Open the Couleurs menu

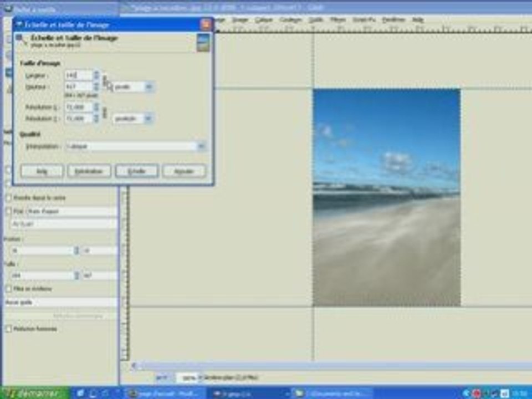tap(290, 20)
